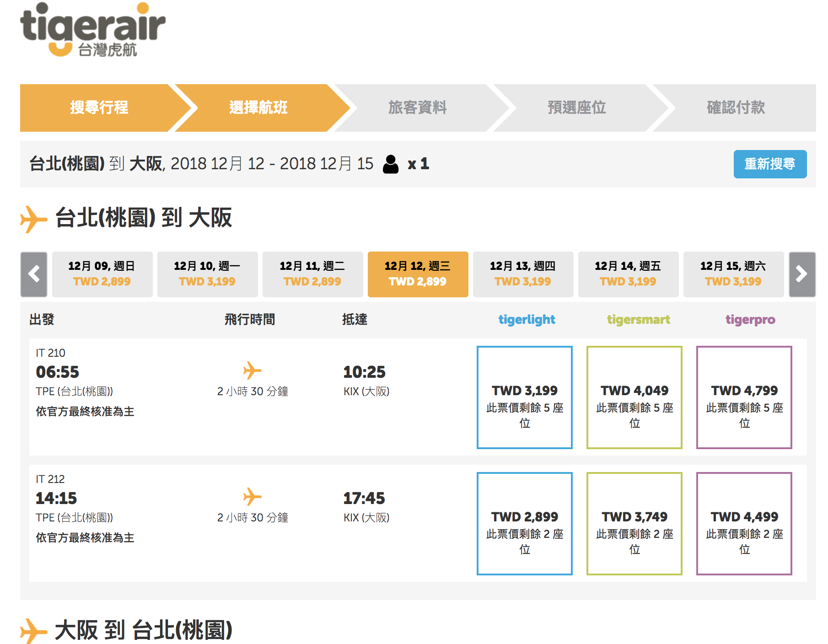Click plane icon beside 大阪 到 台北(桃園) heading

click(x=33, y=631)
